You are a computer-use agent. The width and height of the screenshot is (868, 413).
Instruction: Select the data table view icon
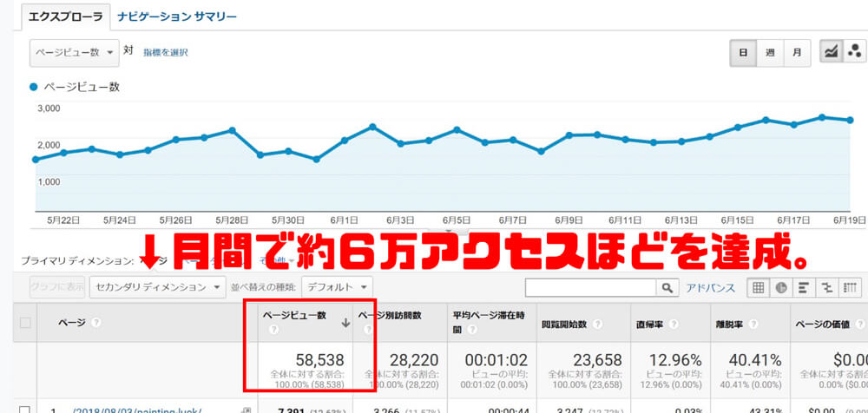tap(758, 287)
